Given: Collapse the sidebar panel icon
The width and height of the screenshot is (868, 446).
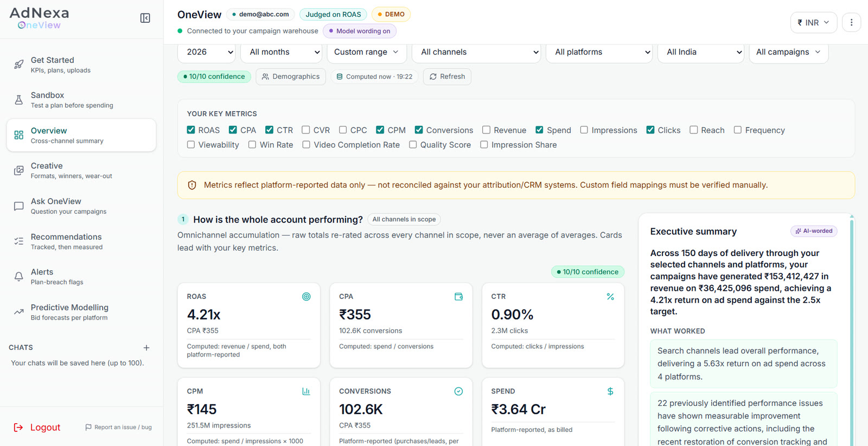Looking at the screenshot, I should [145, 18].
